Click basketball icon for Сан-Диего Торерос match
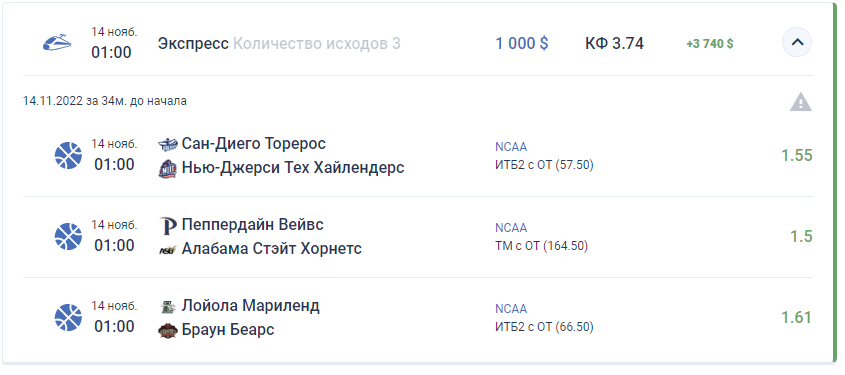Viewport: 845px width, 375px height. [x=68, y=156]
